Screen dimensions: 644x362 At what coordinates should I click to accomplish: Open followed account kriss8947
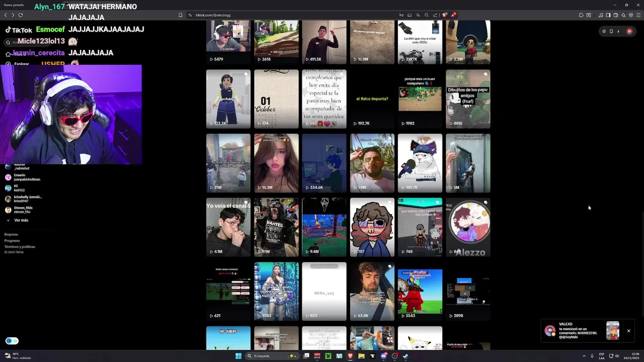pyautogui.click(x=23, y=199)
